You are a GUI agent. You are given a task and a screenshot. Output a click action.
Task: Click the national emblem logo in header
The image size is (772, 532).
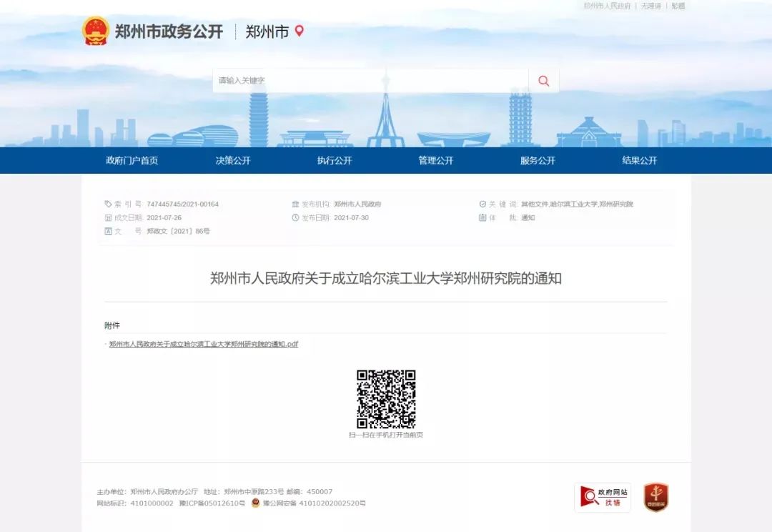(x=96, y=31)
